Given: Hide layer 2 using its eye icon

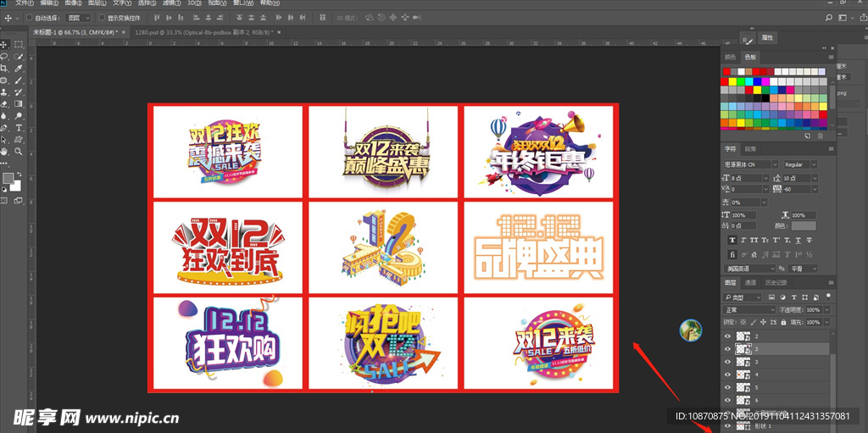Looking at the screenshot, I should (727, 336).
